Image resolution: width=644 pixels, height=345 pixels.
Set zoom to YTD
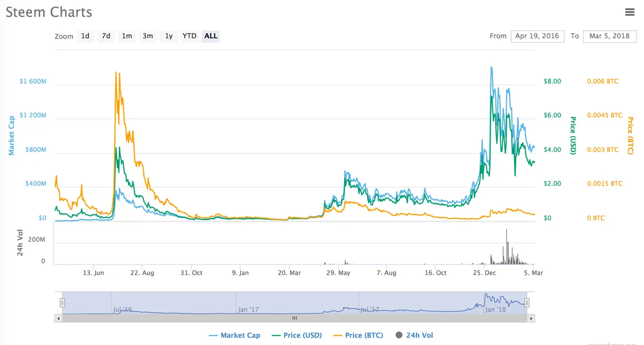pyautogui.click(x=189, y=36)
